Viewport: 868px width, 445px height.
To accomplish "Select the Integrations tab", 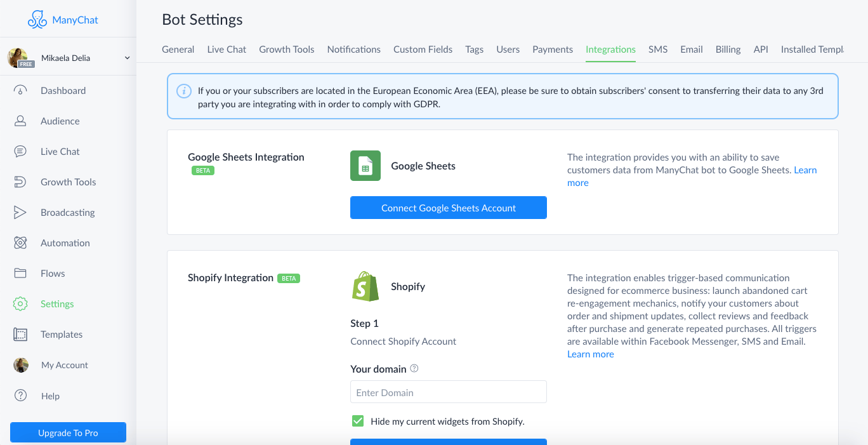I will point(610,49).
